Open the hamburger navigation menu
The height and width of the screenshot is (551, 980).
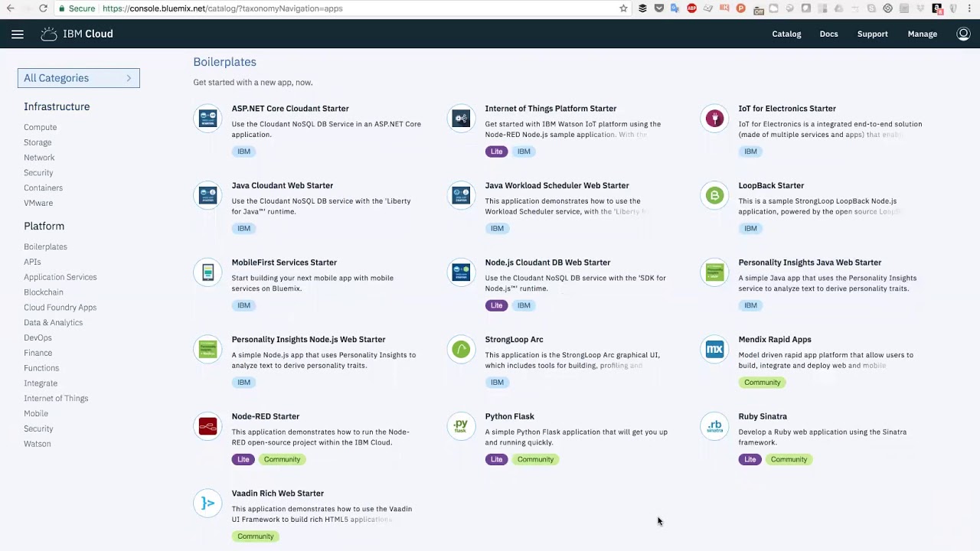[18, 34]
